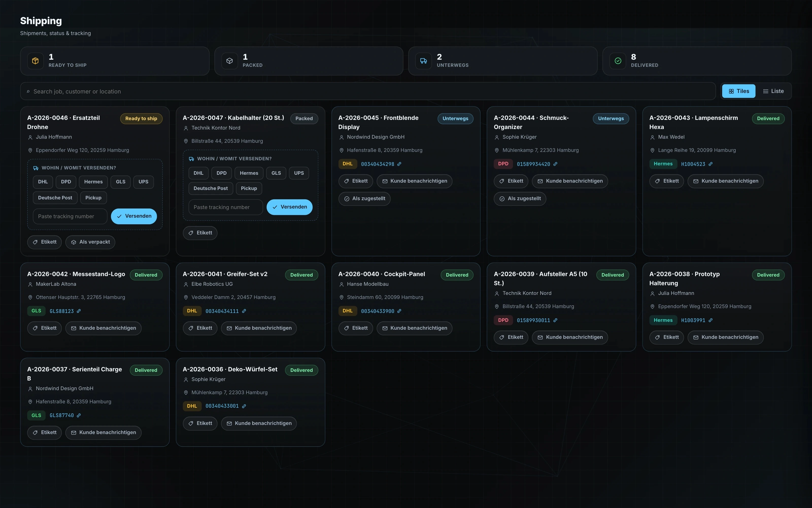This screenshot has width=812, height=508.
Task: Focus tracking number field for Kabelhalter
Action: [226, 207]
